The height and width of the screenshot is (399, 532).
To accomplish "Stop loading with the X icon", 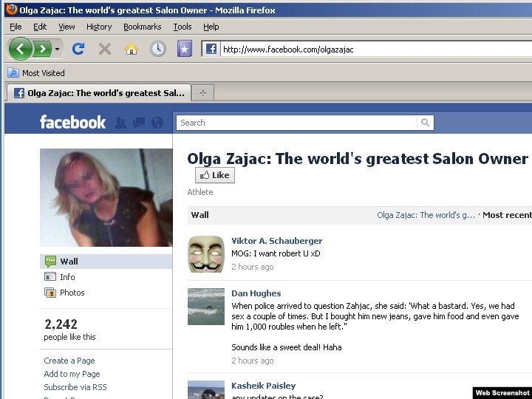I will pyautogui.click(x=105, y=50).
